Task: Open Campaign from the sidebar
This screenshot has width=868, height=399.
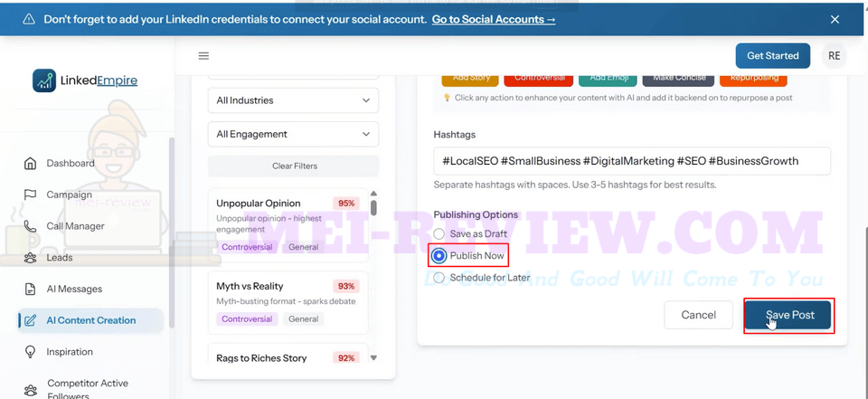Action: click(x=70, y=195)
